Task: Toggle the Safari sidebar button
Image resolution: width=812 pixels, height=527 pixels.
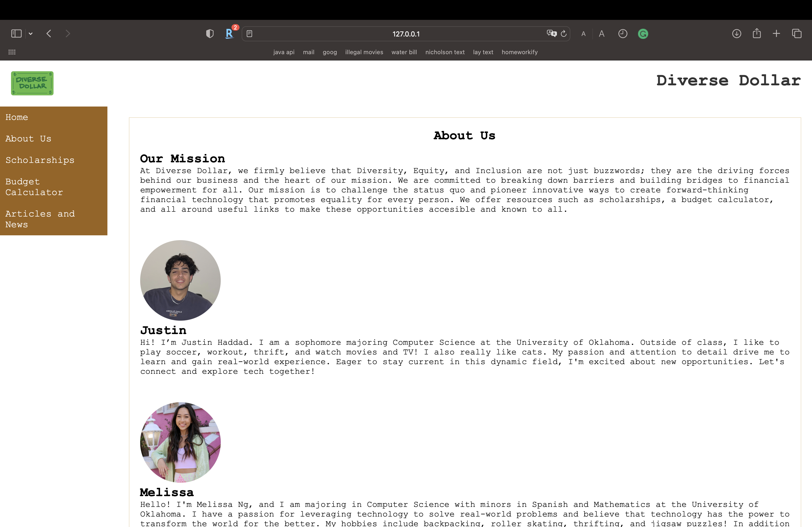Action: [16, 33]
